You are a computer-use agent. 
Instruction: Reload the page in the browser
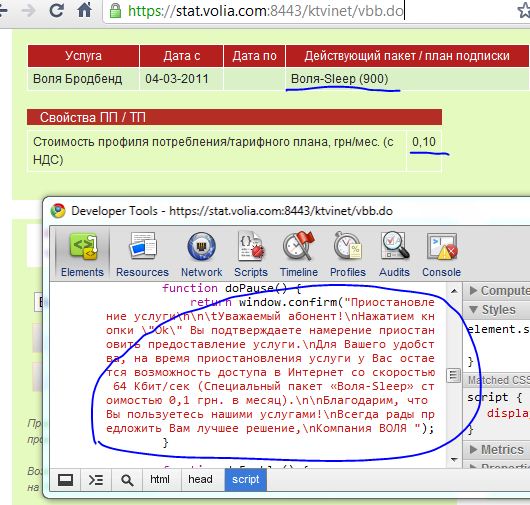click(56, 10)
